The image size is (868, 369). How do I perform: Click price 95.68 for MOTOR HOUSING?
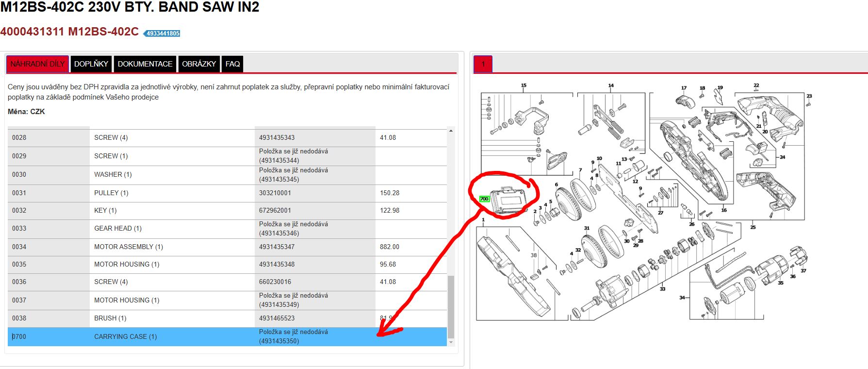[x=388, y=265]
